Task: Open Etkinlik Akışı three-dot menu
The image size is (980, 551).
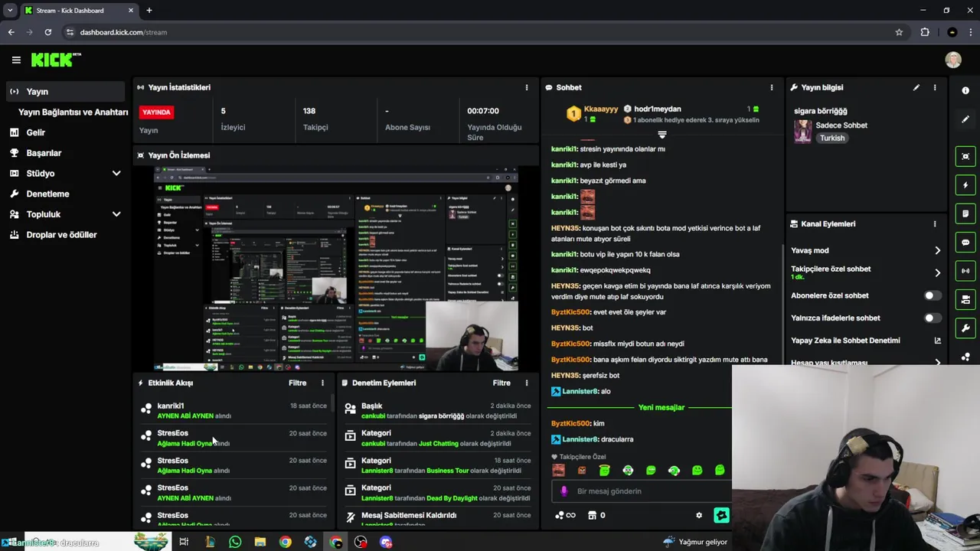Action: click(322, 383)
